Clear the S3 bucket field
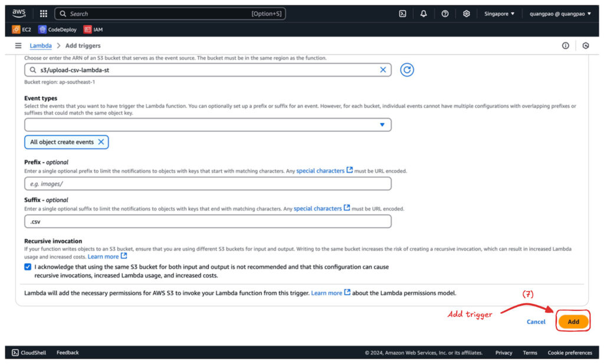604x364 pixels. 383,70
